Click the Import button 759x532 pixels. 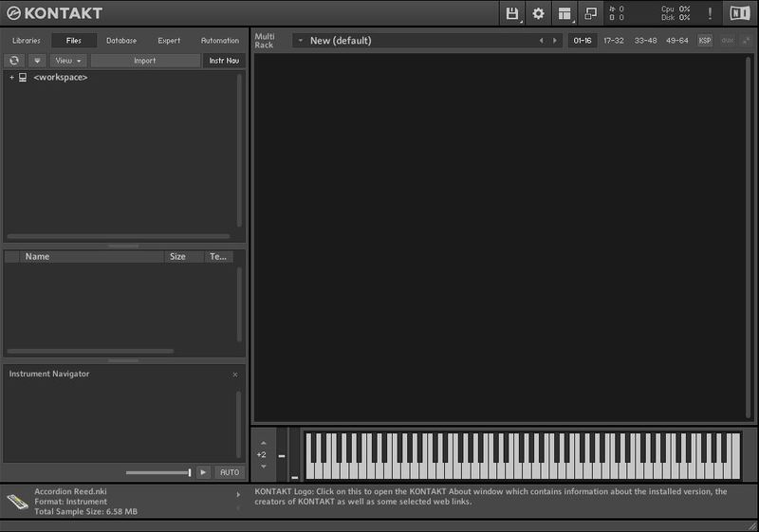coord(145,61)
